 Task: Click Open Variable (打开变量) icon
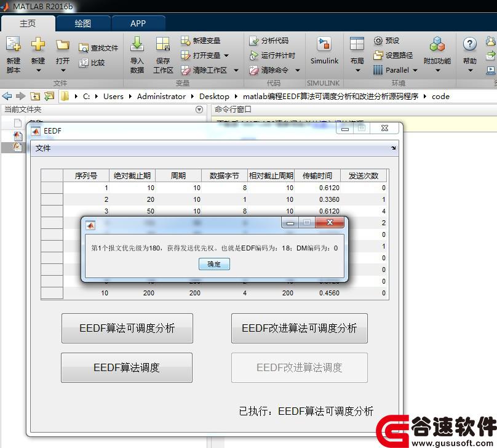click(x=185, y=55)
